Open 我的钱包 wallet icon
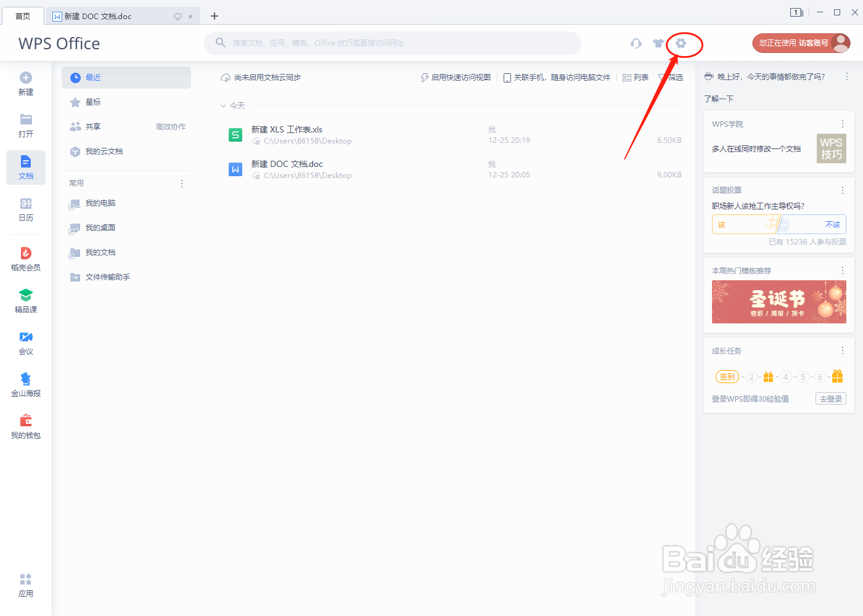 [x=26, y=421]
